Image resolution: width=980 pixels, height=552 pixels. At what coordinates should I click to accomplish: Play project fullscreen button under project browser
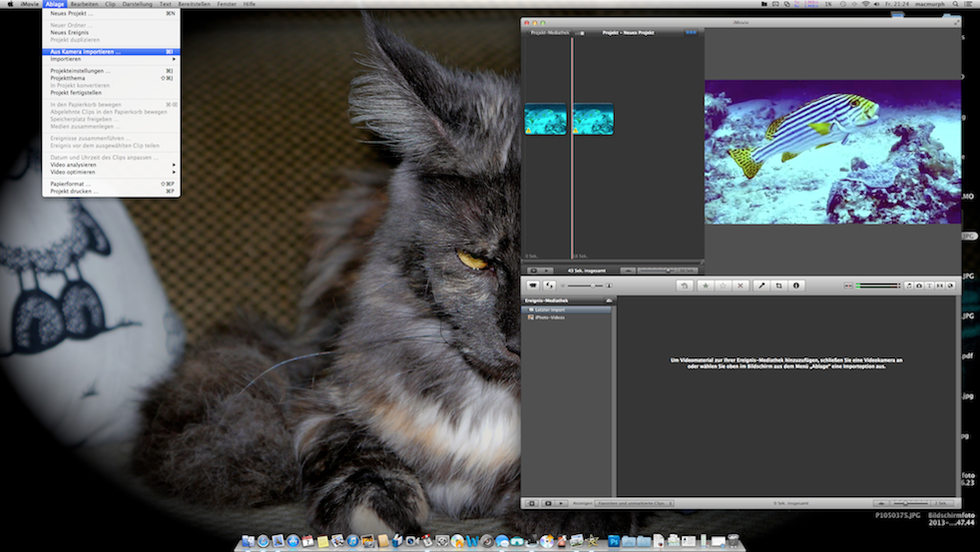pyautogui.click(x=533, y=271)
